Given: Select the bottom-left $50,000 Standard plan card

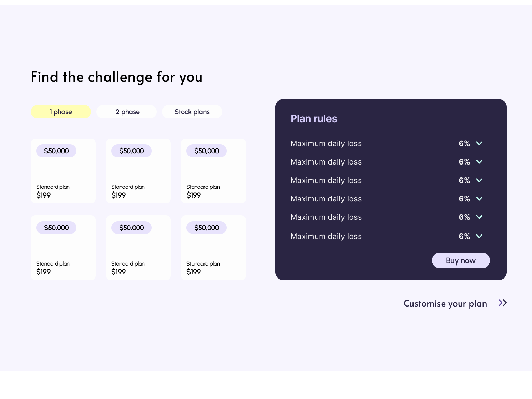Looking at the screenshot, I should (x=63, y=248).
